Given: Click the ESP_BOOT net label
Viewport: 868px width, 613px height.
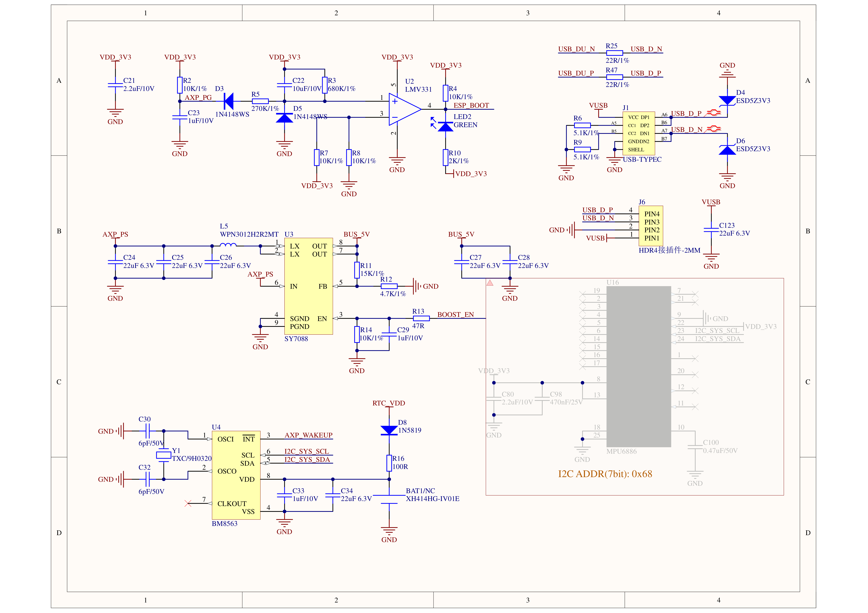Looking at the screenshot, I should pyautogui.click(x=471, y=105).
